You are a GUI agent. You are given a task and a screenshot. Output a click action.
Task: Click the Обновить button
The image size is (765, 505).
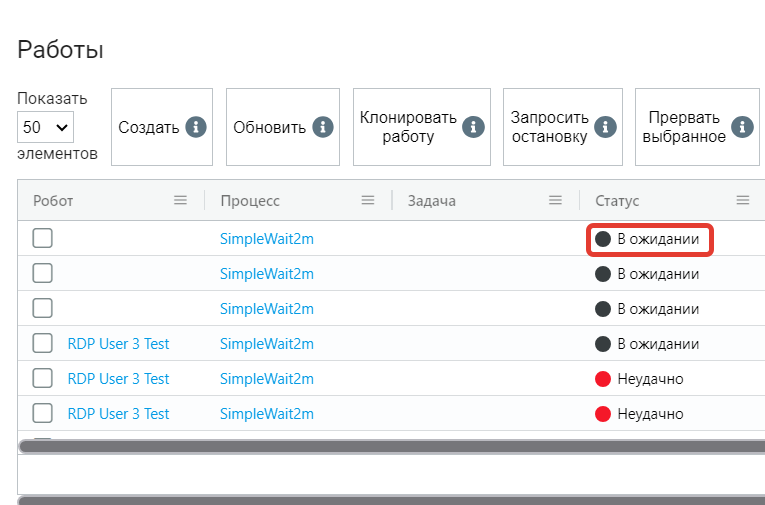coord(283,127)
